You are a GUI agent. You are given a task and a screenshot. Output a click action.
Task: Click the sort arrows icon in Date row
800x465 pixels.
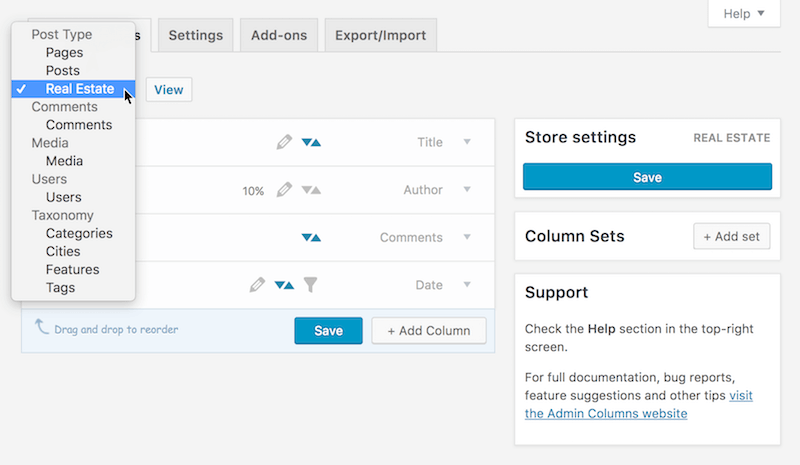pos(284,285)
